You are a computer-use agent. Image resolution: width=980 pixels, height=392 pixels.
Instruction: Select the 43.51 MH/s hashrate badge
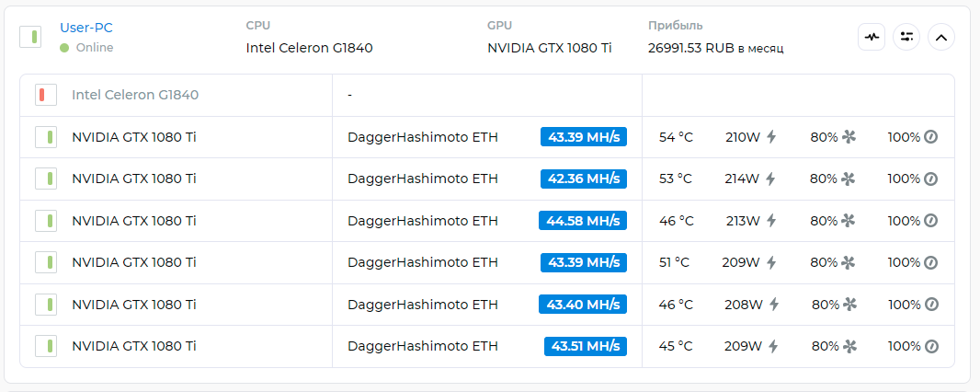coord(586,346)
